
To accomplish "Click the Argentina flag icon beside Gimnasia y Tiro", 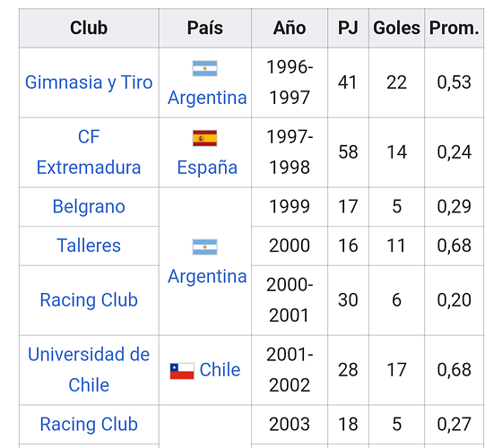I will click(205, 68).
